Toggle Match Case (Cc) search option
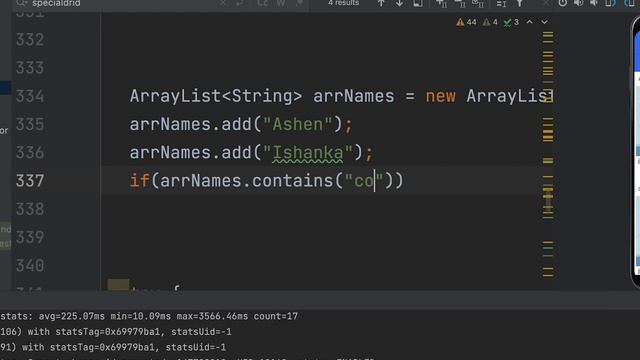This screenshot has width=640, height=360. click(262, 3)
